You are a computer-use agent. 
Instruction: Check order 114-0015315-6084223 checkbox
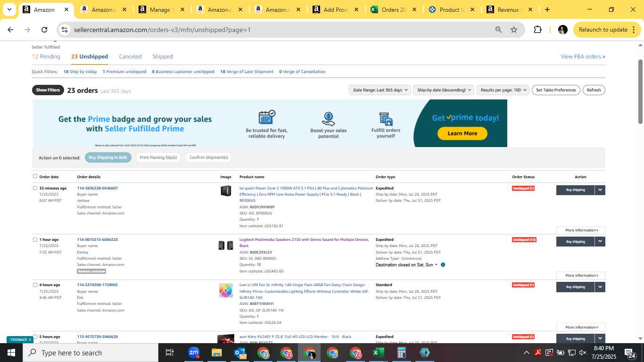coord(35,239)
